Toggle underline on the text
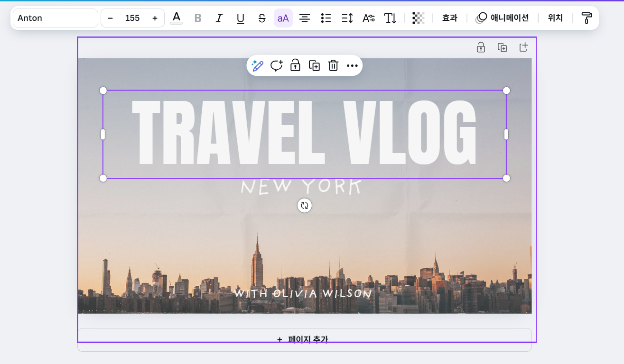The image size is (624, 364). (x=240, y=18)
